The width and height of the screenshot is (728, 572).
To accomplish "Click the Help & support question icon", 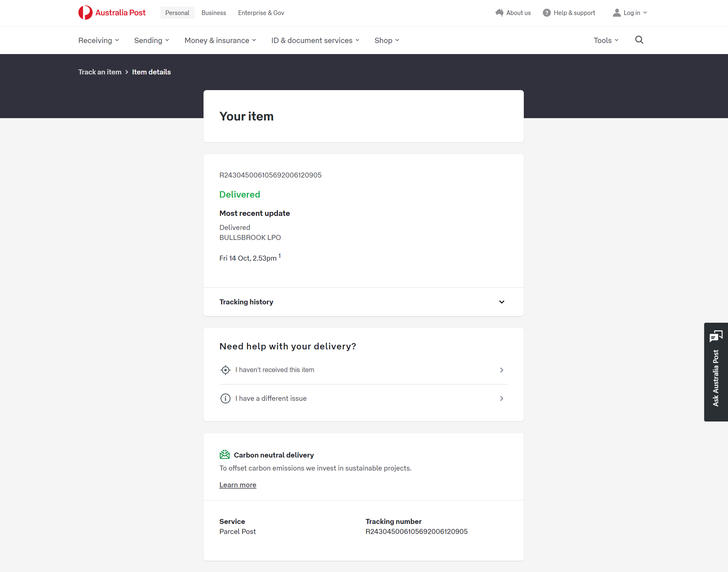I will point(547,13).
